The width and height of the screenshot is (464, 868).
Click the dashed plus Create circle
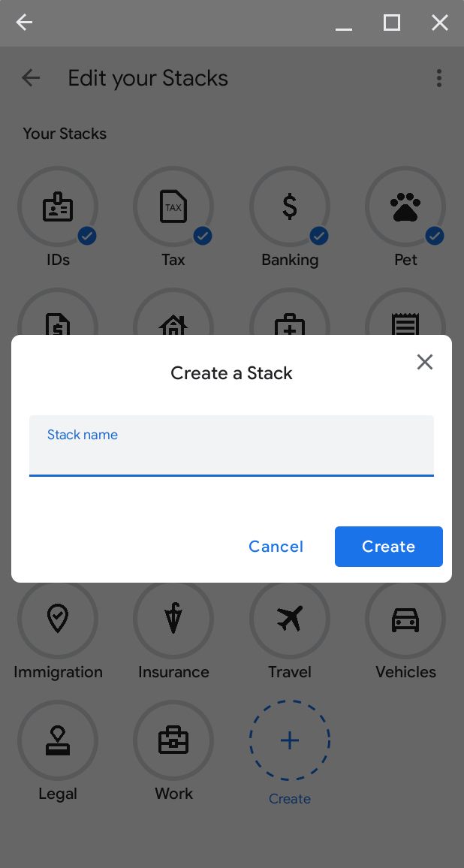pos(290,740)
